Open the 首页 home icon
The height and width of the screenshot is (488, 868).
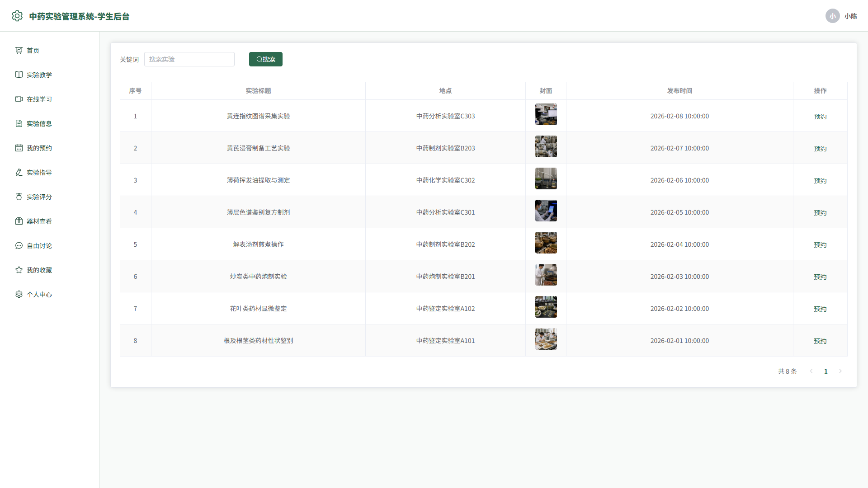point(19,50)
